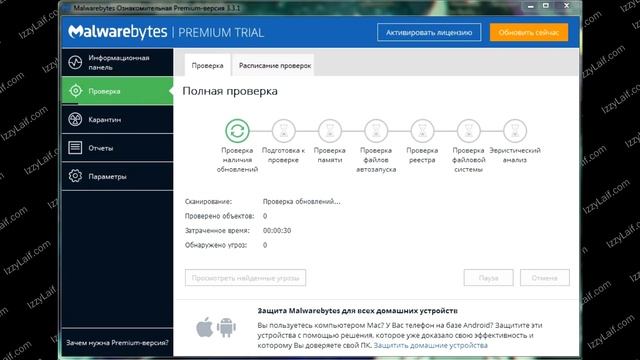
Task: Maximize the Malwarebytes window
Action: pyautogui.click(x=546, y=6)
